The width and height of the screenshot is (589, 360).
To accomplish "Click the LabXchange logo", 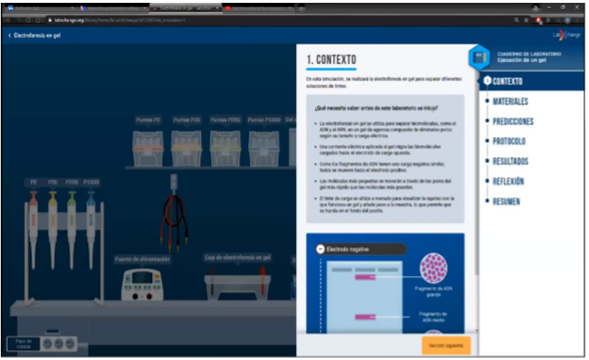I will tap(566, 35).
